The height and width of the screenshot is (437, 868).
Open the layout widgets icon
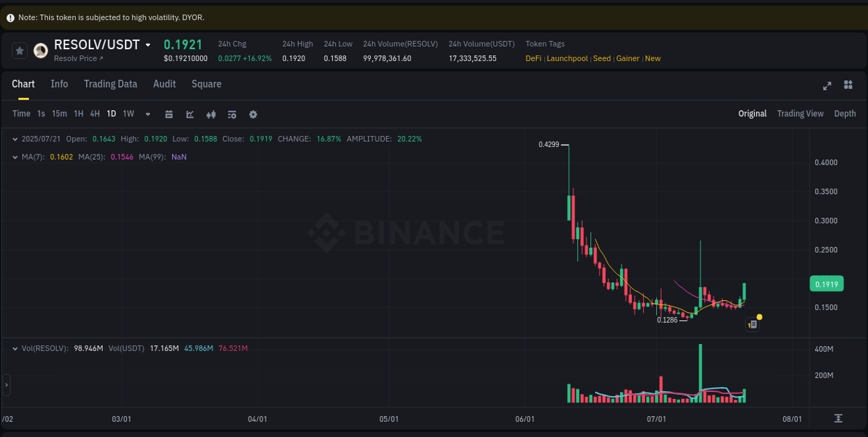(x=848, y=85)
